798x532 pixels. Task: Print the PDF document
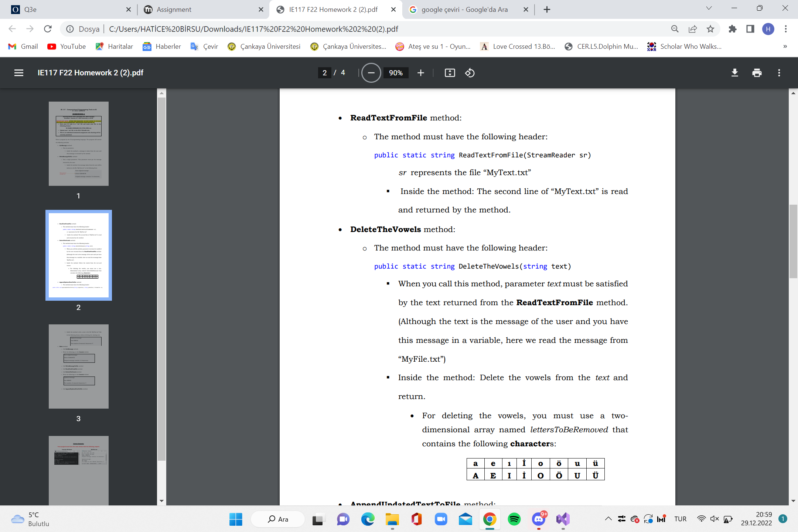(x=757, y=73)
